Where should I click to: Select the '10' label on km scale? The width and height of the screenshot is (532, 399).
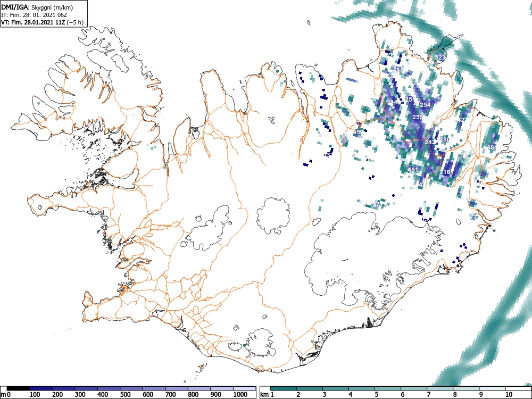pos(508,395)
